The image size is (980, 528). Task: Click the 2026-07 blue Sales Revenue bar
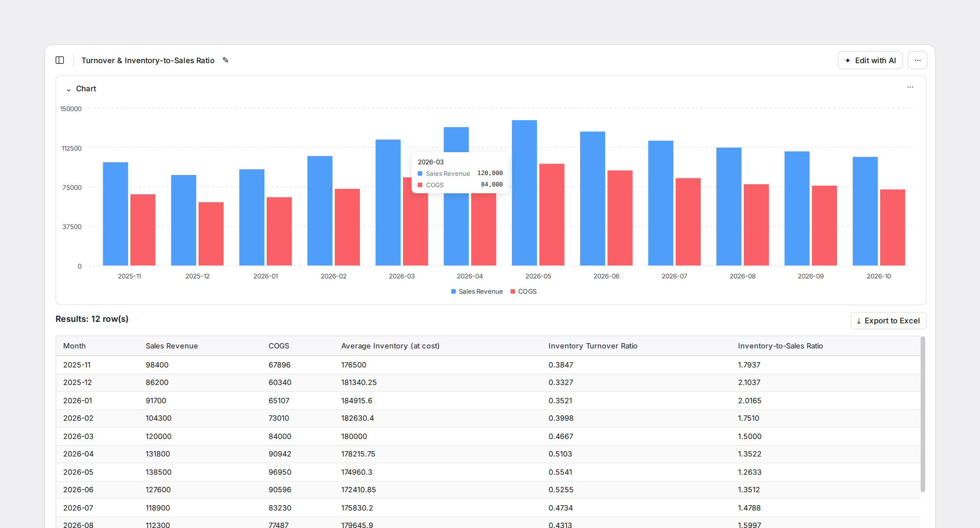660,203
